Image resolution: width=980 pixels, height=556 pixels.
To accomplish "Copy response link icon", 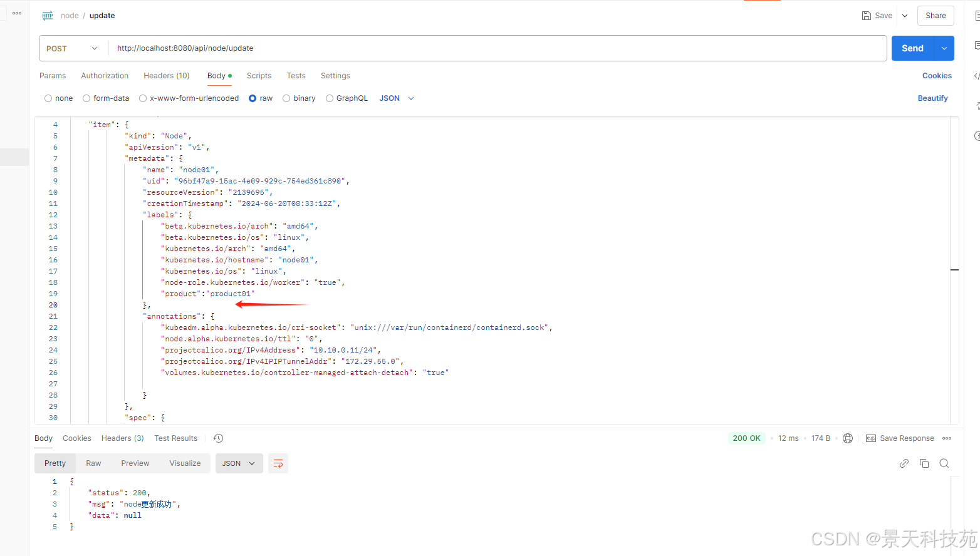I will click(904, 463).
